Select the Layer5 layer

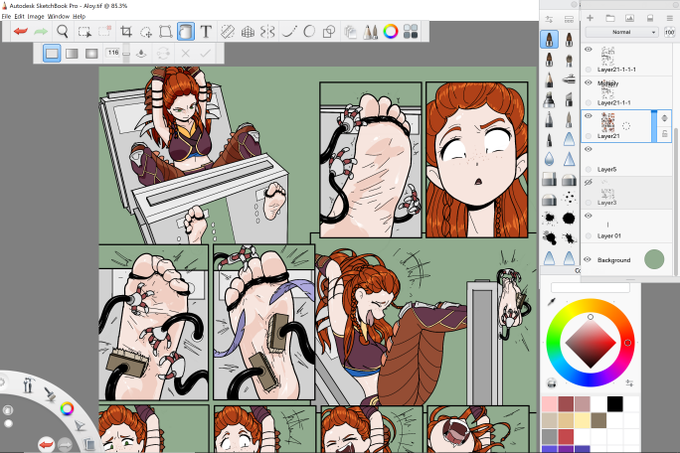click(x=627, y=159)
